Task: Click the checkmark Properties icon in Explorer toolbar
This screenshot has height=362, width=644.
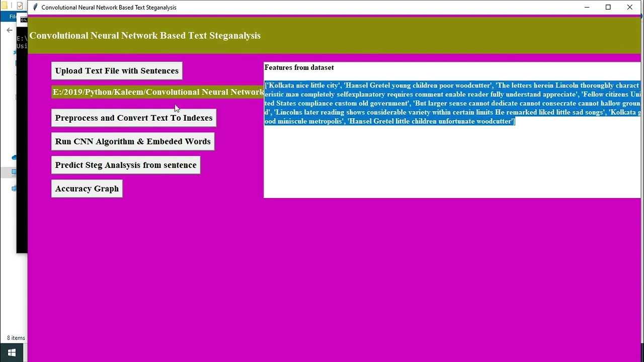Action: pos(20,6)
